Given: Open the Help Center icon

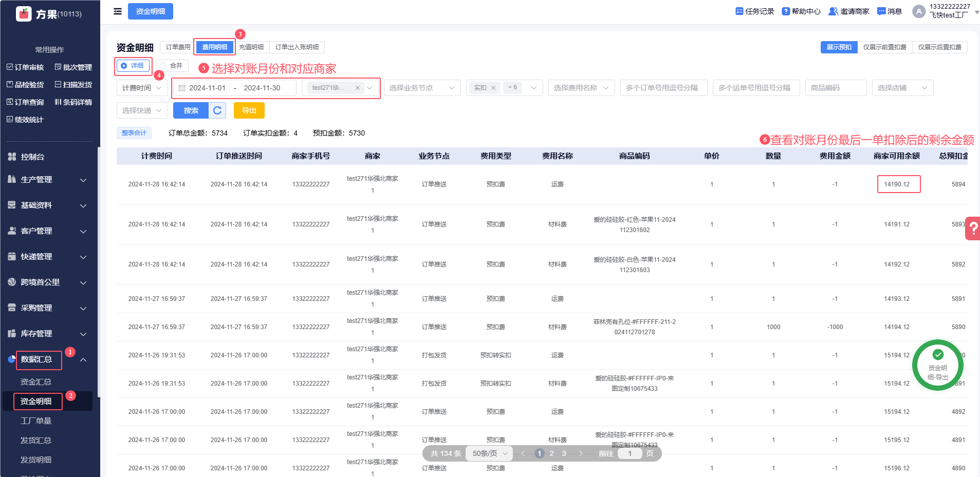Looking at the screenshot, I should coord(786,11).
